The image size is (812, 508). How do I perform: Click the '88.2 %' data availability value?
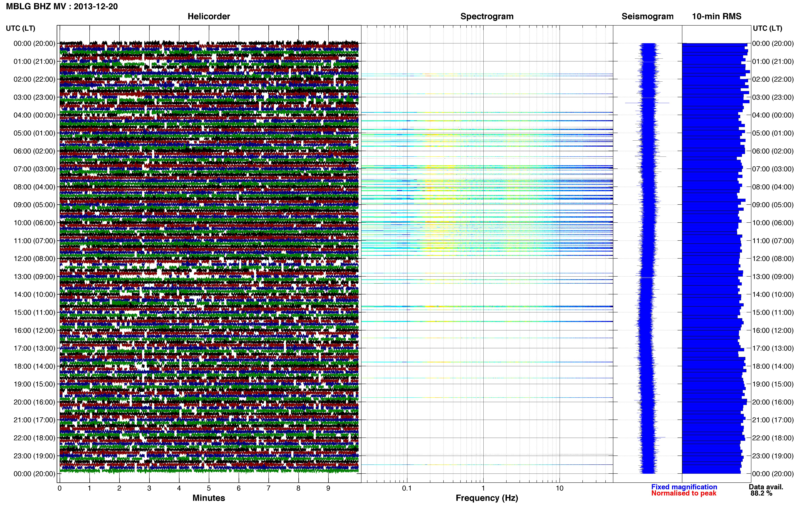click(761, 493)
